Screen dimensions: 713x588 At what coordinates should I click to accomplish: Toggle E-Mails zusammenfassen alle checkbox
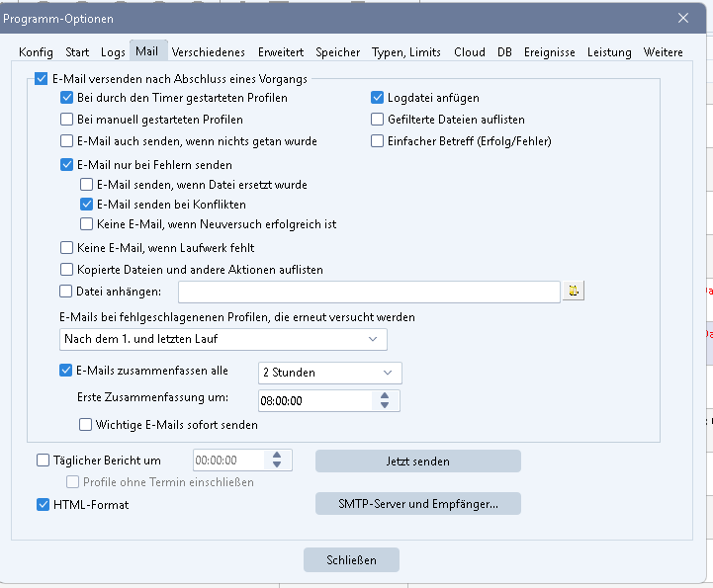[65, 371]
